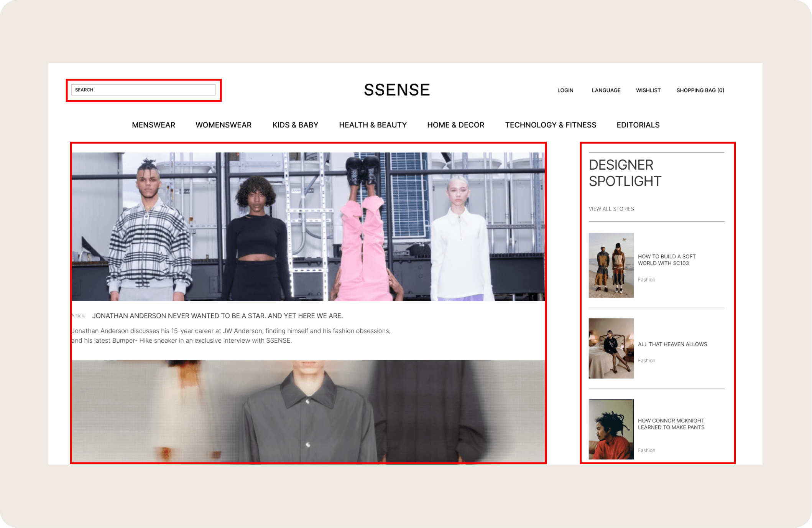Go to SSENSE homepage via logo
The height and width of the screenshot is (528, 812).
(x=397, y=90)
